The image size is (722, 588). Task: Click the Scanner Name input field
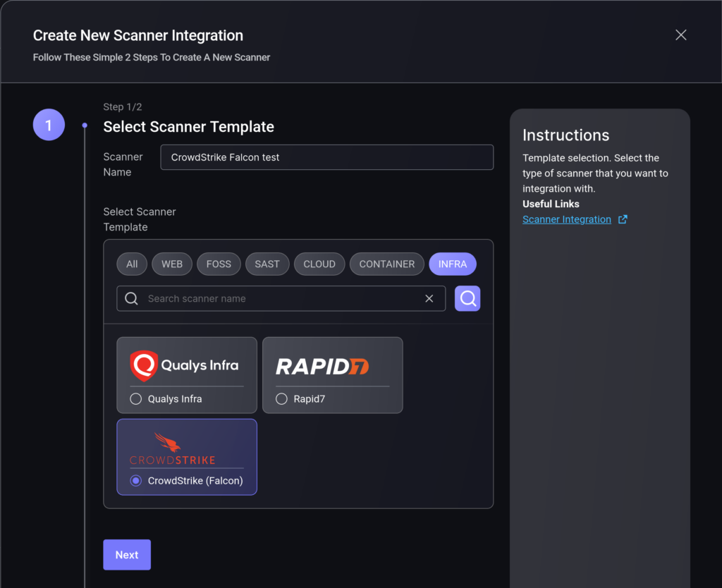[x=326, y=157]
